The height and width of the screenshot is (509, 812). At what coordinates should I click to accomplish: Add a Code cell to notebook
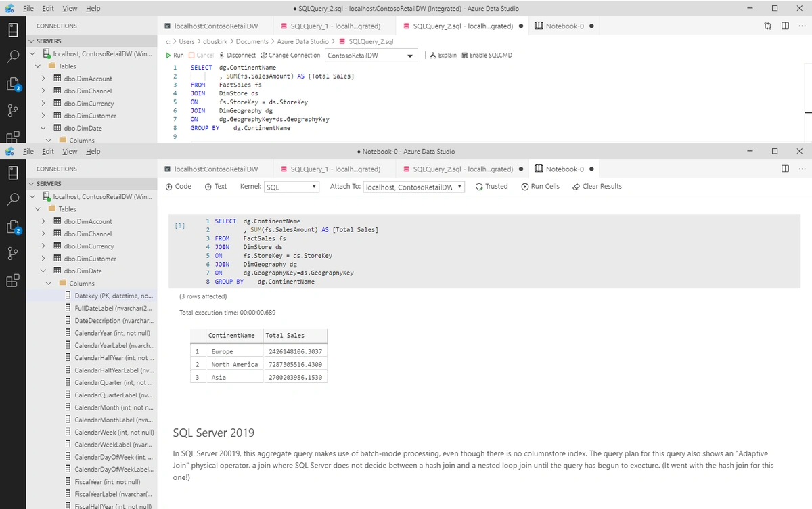coord(179,187)
